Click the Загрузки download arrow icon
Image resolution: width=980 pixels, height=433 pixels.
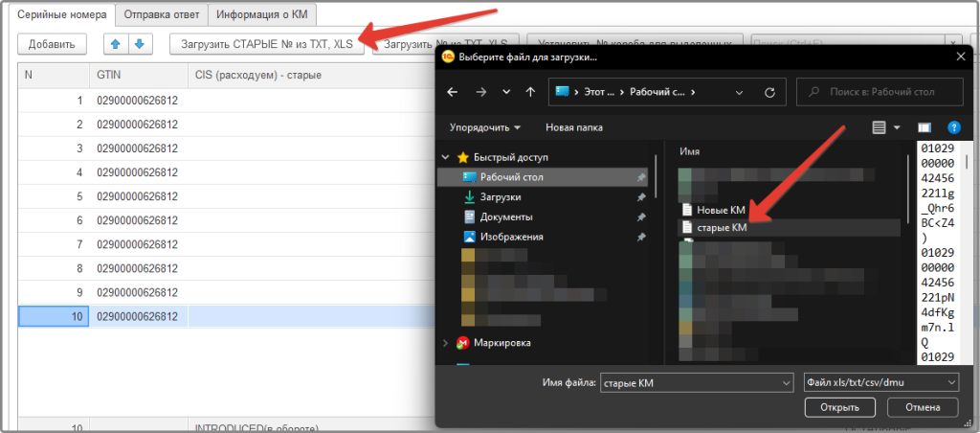[x=469, y=197]
